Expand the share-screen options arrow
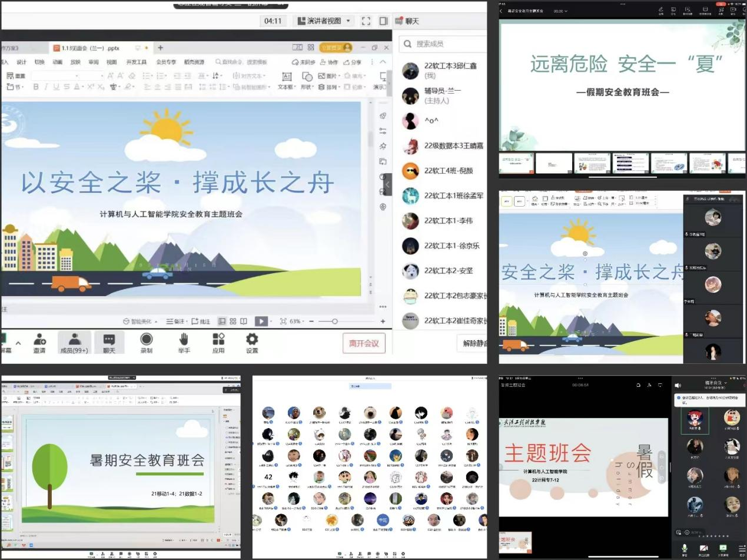This screenshot has height=560, width=747. (x=18, y=343)
